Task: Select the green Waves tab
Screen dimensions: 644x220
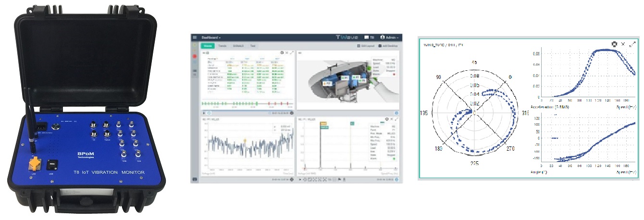Action: [208, 46]
